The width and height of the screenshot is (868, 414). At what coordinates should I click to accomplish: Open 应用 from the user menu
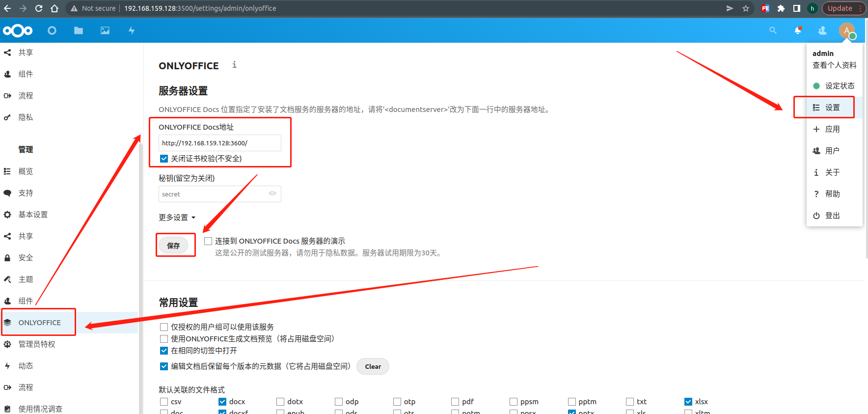834,129
